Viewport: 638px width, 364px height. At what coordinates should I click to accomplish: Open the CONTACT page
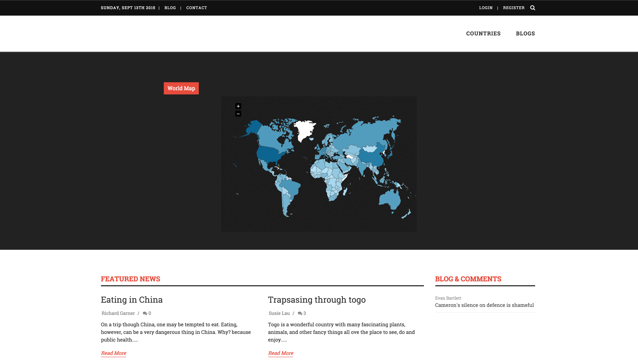coord(197,8)
